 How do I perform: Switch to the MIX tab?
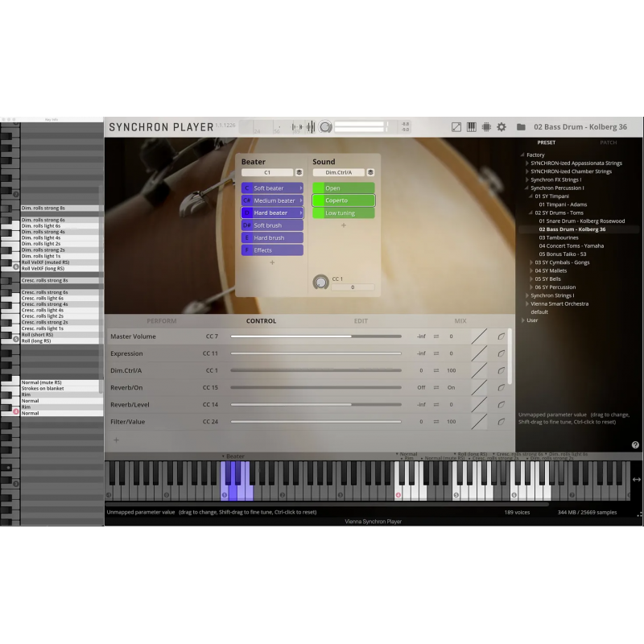[x=460, y=321]
